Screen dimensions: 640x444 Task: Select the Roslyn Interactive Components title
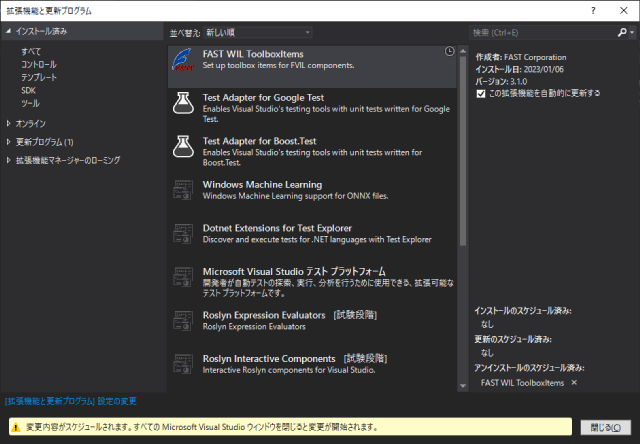[x=269, y=359]
